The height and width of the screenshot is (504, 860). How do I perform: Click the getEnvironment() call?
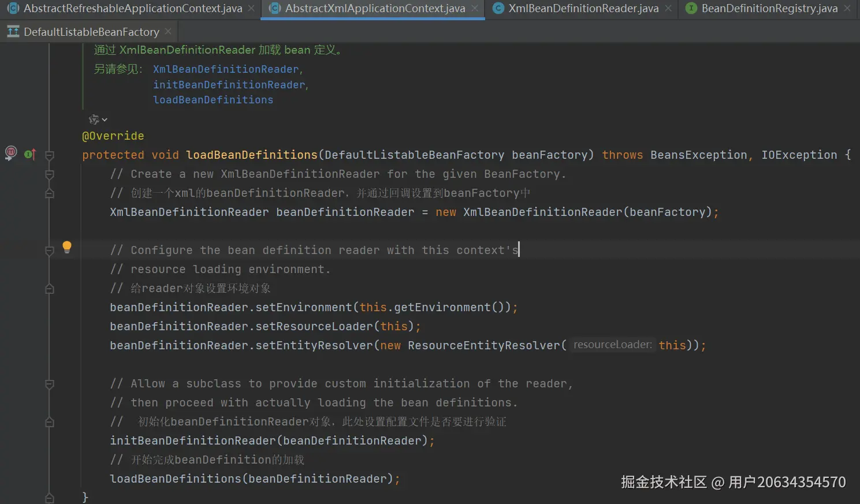point(450,307)
